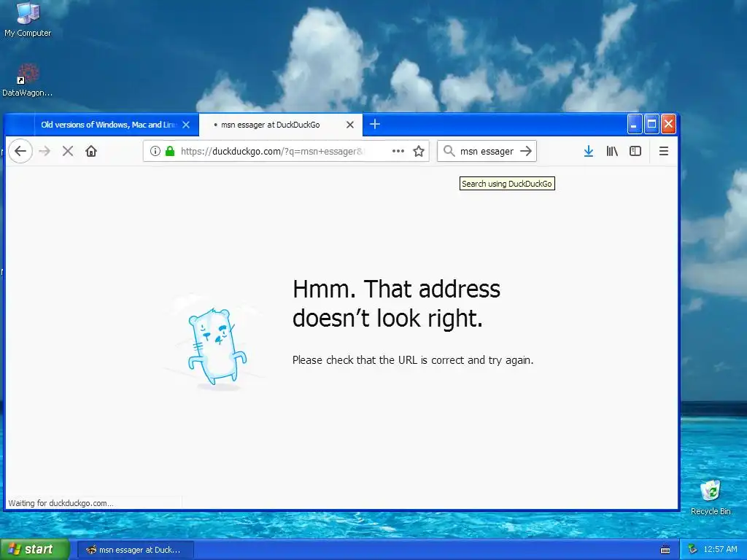
Task: Go back with the back arrow button
Action: pyautogui.click(x=20, y=152)
